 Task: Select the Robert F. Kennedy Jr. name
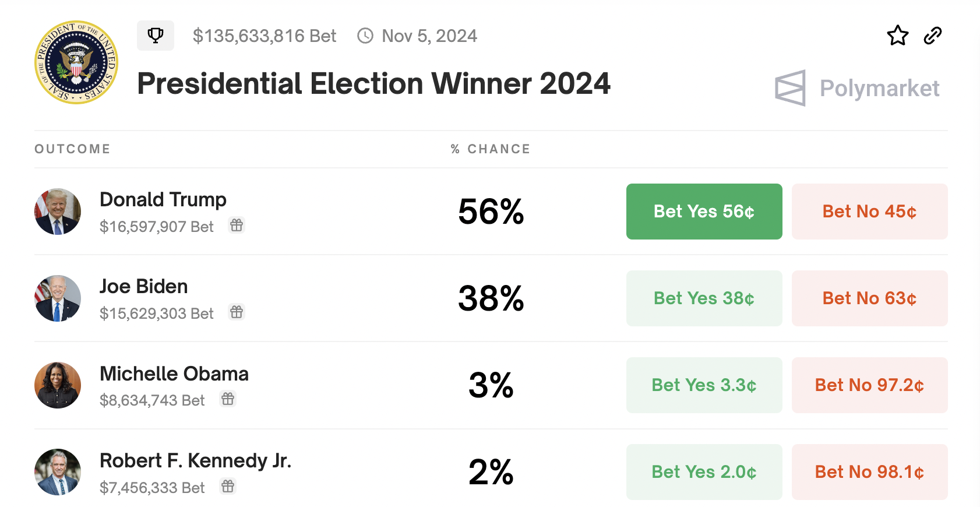point(195,460)
